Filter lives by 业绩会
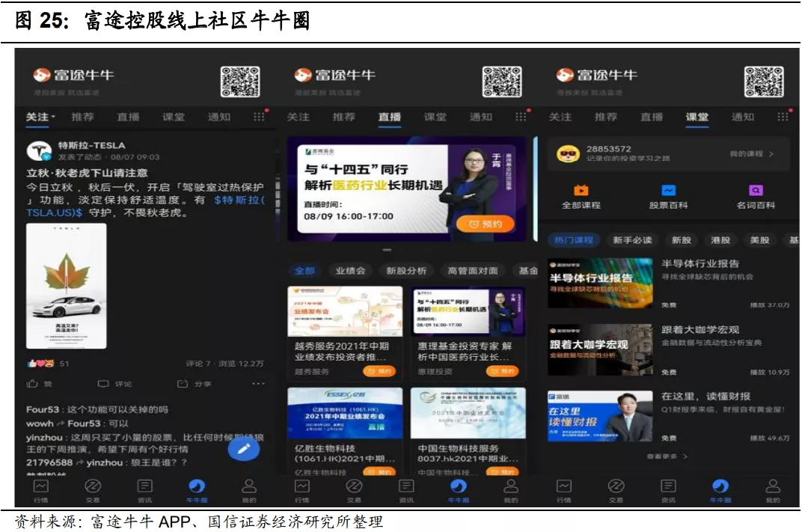 [350, 271]
